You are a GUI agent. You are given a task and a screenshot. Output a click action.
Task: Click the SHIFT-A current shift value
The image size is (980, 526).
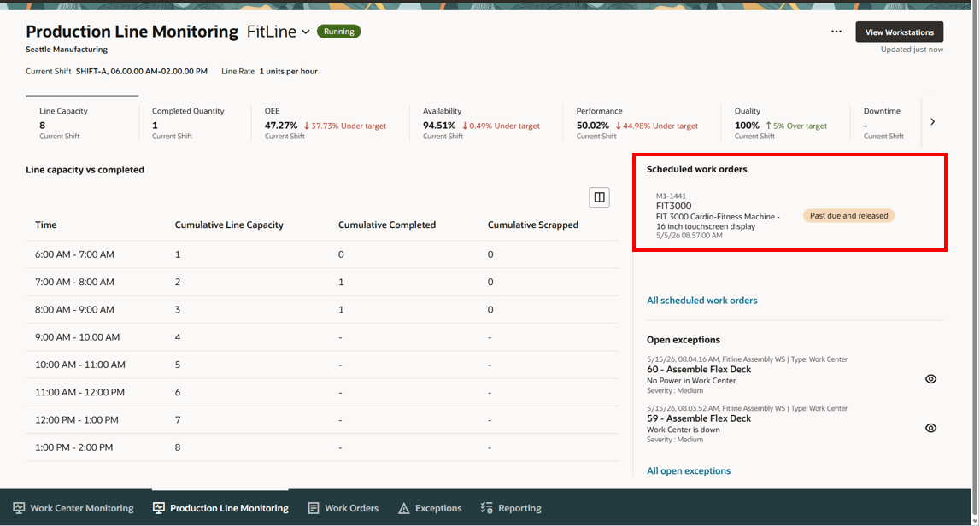click(142, 71)
